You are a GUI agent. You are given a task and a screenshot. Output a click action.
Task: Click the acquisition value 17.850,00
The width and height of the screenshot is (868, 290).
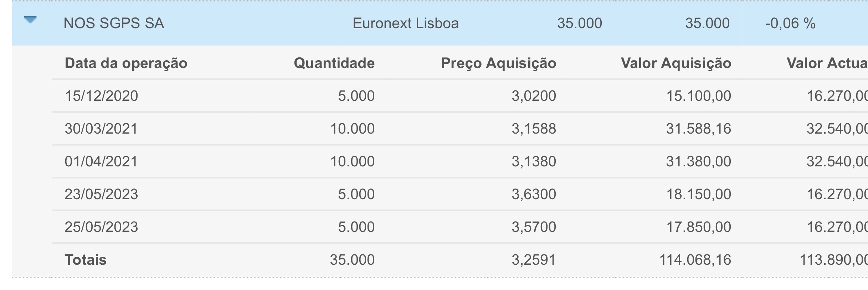tap(698, 227)
